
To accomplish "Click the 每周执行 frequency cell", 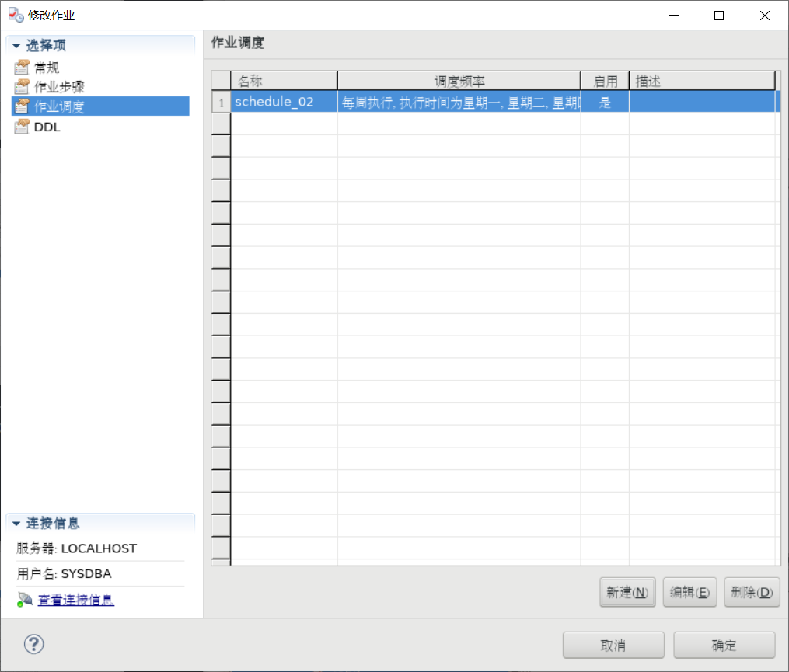I will pyautogui.click(x=459, y=102).
